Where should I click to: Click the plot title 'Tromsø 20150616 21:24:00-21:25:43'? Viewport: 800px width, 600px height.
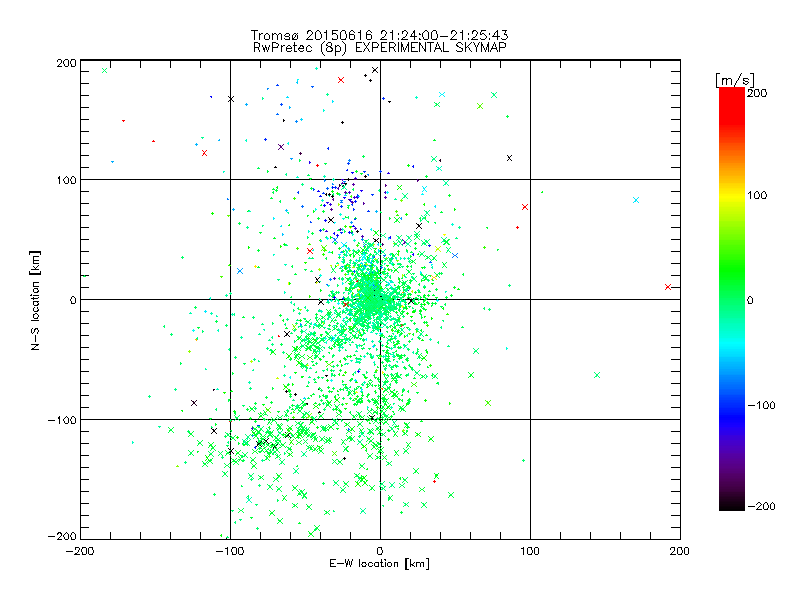(x=379, y=35)
